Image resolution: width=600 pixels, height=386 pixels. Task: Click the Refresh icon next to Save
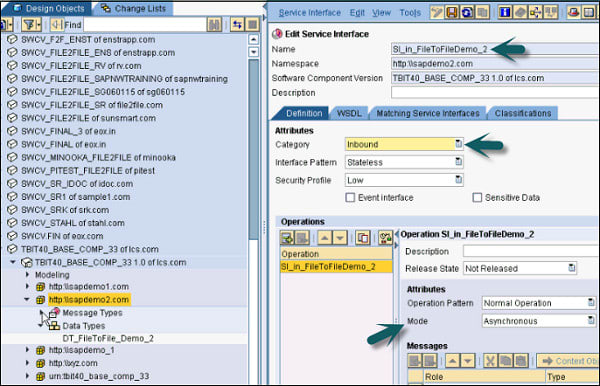point(467,13)
